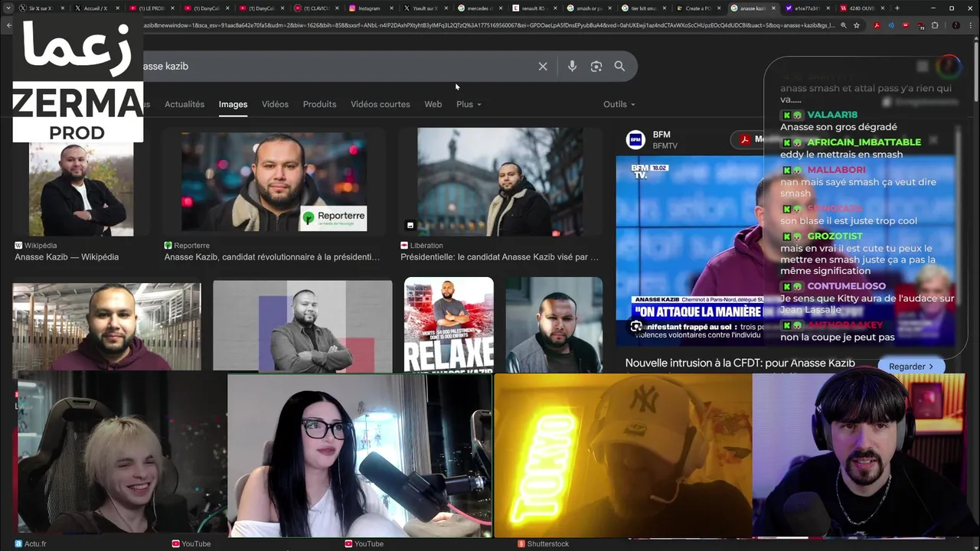Viewport: 980px width, 551px height.
Task: Switch to the 'Sir X sur X' browser tab
Action: click(x=41, y=8)
